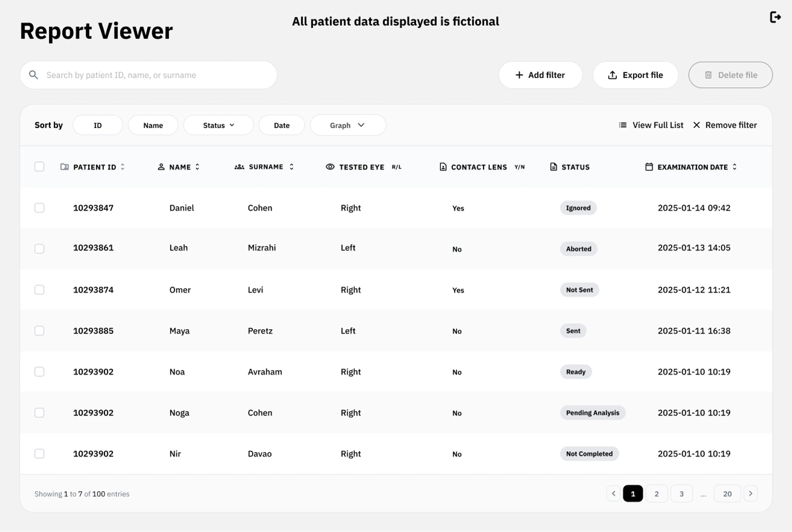Click patient ID 10293847

tap(93, 208)
